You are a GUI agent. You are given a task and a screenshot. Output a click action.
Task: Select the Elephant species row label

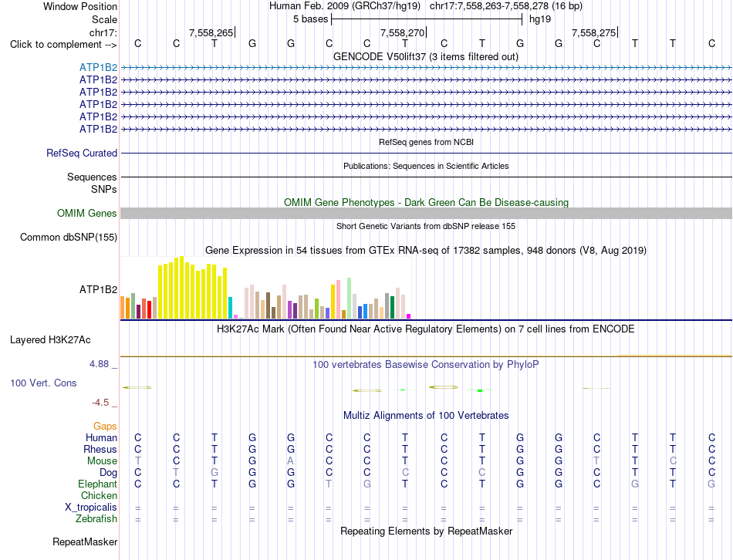[x=98, y=484]
